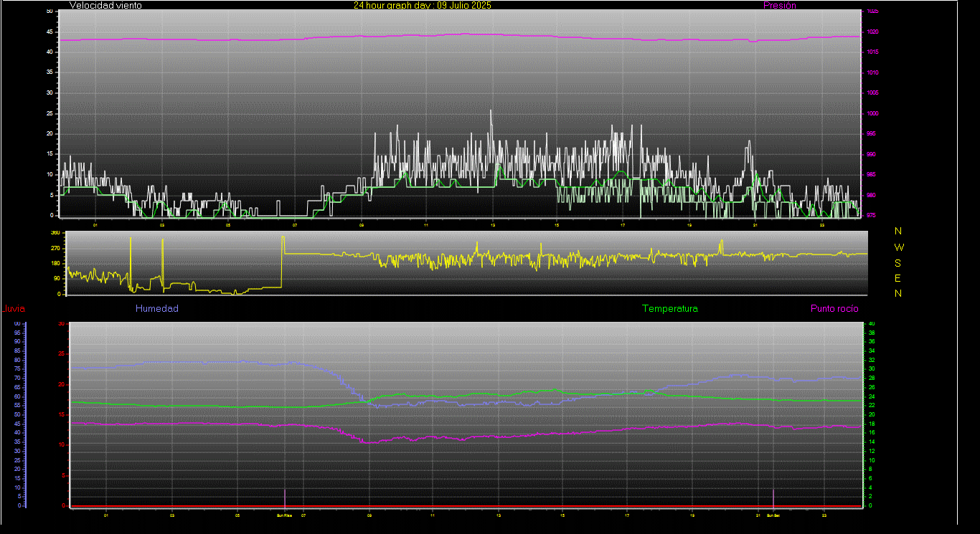Click pressure axis value 1010
The image size is (980, 534).
point(872,73)
